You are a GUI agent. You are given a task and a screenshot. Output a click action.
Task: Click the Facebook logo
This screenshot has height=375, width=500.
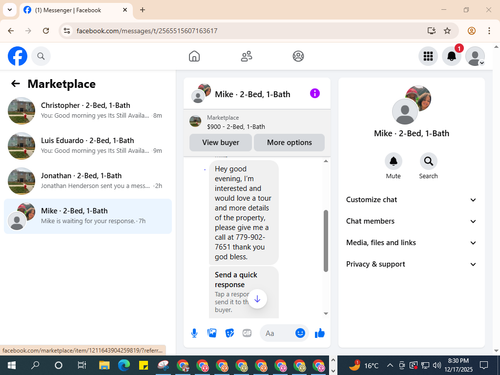17,56
